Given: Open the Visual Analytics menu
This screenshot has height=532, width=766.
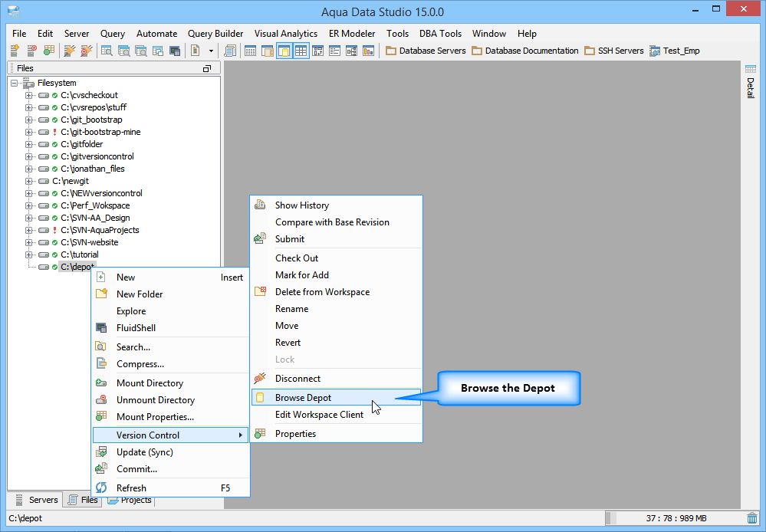Looking at the screenshot, I should tap(286, 34).
